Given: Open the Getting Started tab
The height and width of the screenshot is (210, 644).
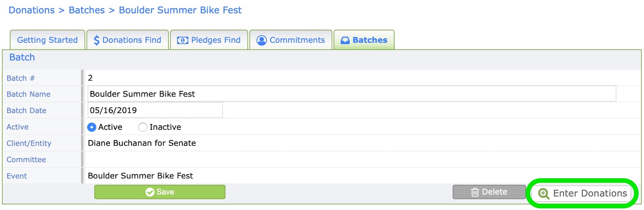Looking at the screenshot, I should (47, 40).
